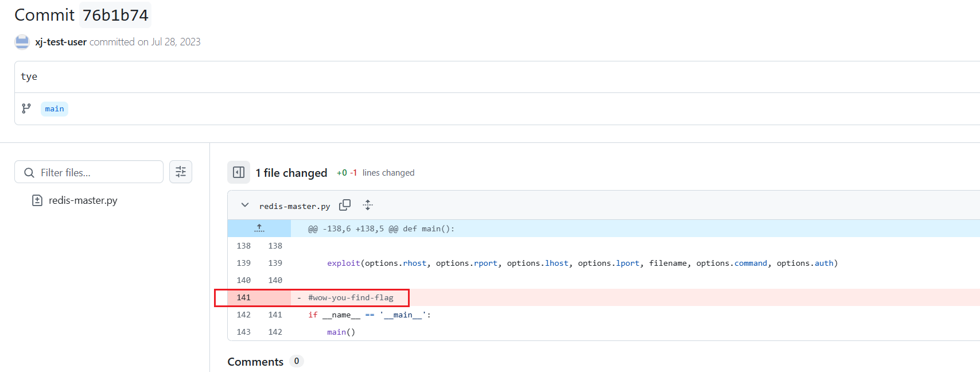The image size is (980, 372).
Task: Copy the redis-master.py file path
Action: 345,205
